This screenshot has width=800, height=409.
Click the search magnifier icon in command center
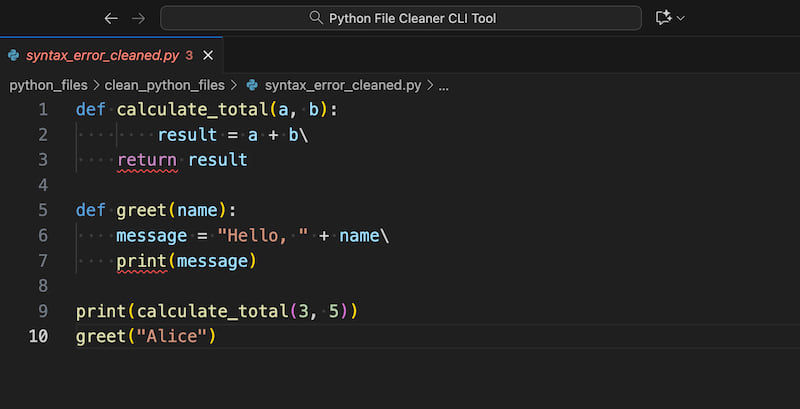(316, 18)
